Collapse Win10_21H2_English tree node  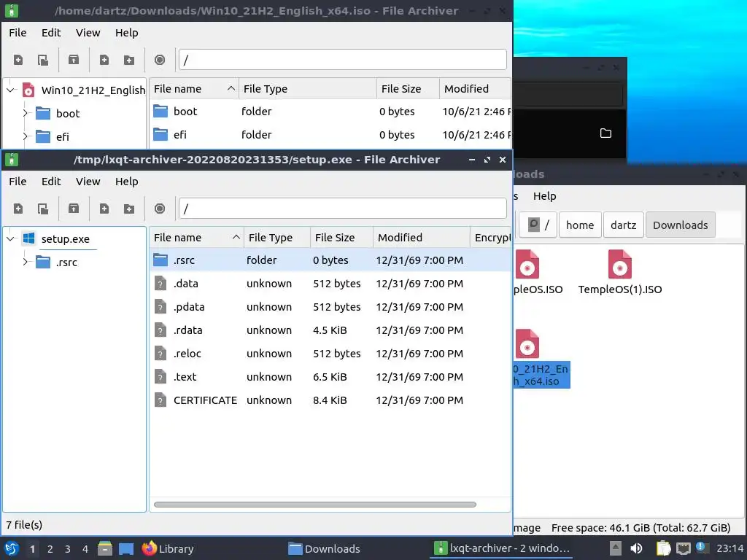click(x=10, y=90)
